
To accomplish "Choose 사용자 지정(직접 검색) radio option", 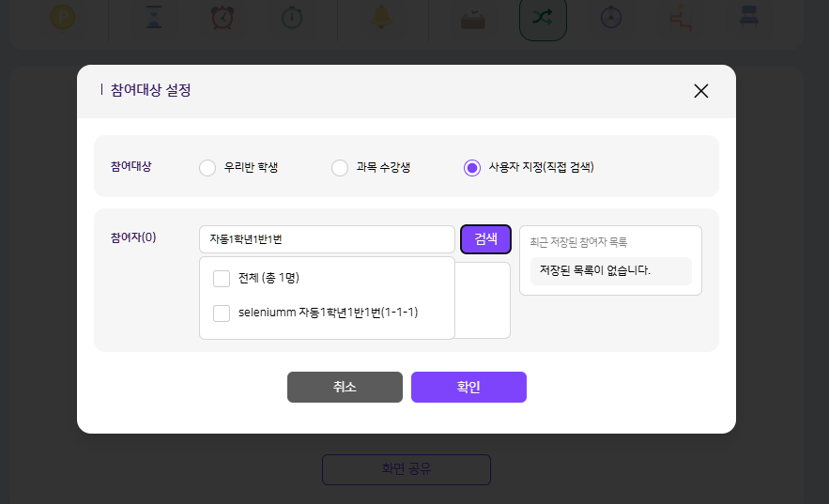I will [472, 168].
